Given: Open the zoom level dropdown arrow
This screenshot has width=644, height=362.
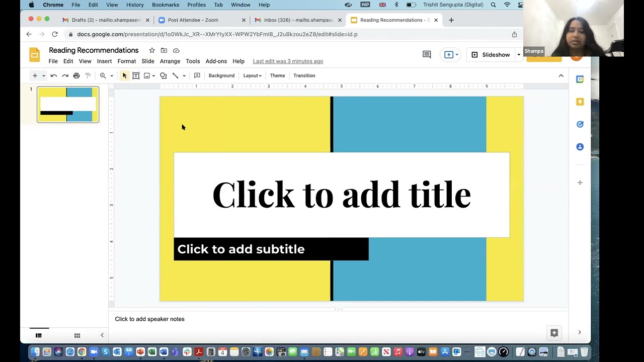Looking at the screenshot, I should [112, 76].
